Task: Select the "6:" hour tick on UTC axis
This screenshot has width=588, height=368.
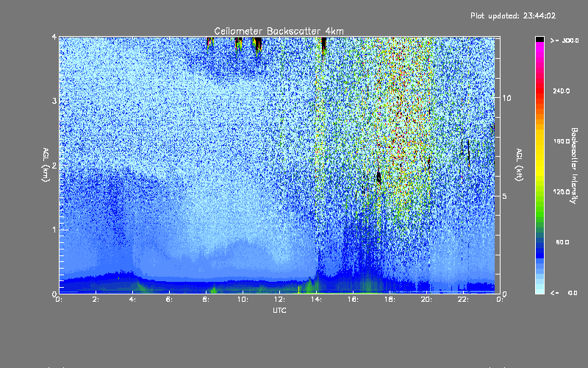Action: [x=170, y=300]
